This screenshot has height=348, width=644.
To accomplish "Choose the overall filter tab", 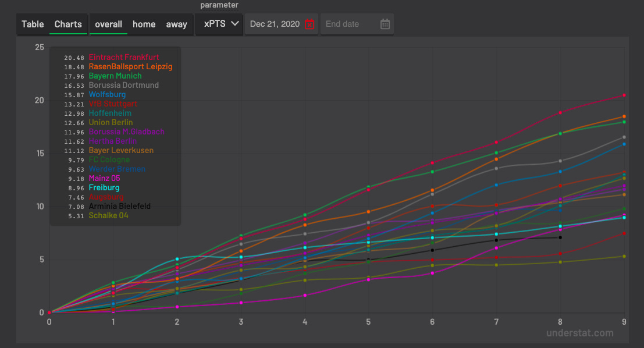I will click(x=108, y=24).
